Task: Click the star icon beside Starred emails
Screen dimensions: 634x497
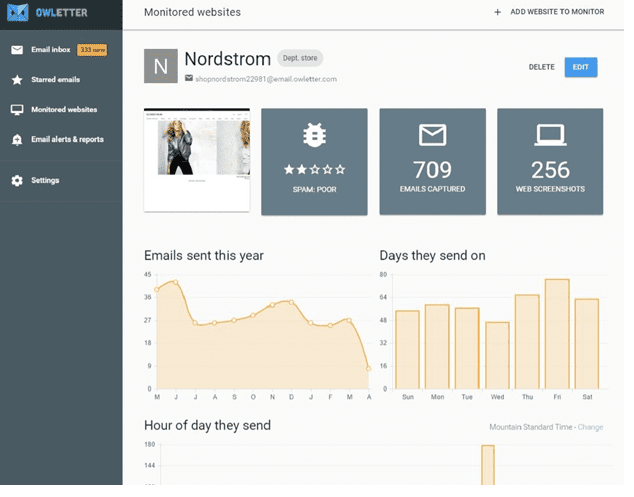Action: pyautogui.click(x=17, y=80)
